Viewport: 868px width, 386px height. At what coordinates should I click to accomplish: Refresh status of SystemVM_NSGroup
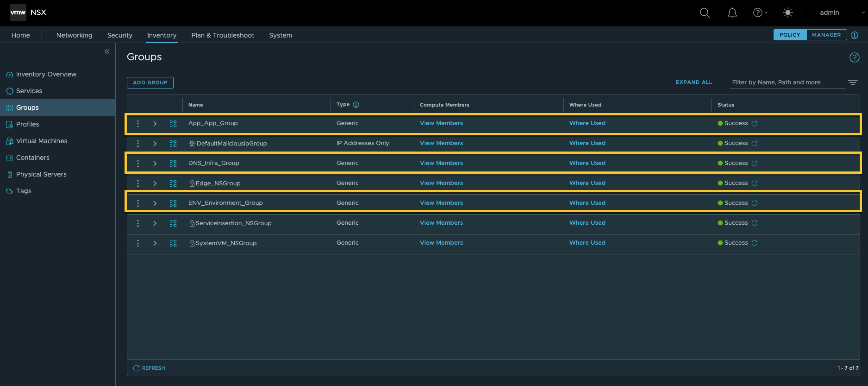coord(754,243)
